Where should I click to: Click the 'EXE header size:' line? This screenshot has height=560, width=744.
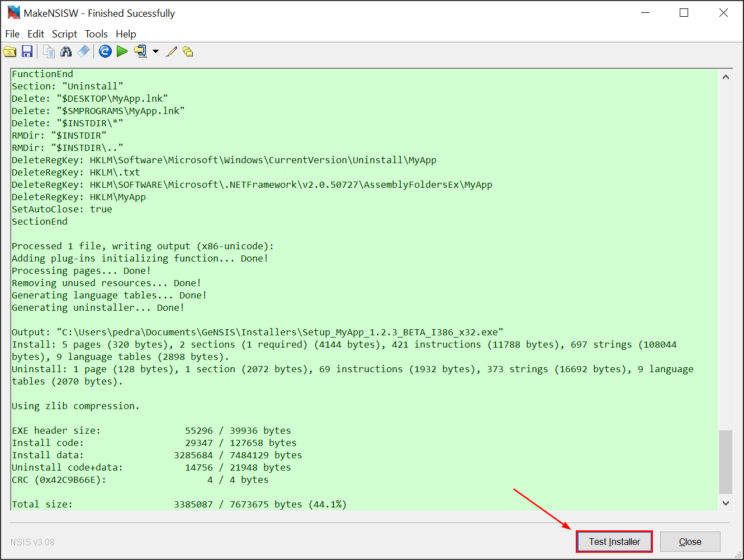151,430
